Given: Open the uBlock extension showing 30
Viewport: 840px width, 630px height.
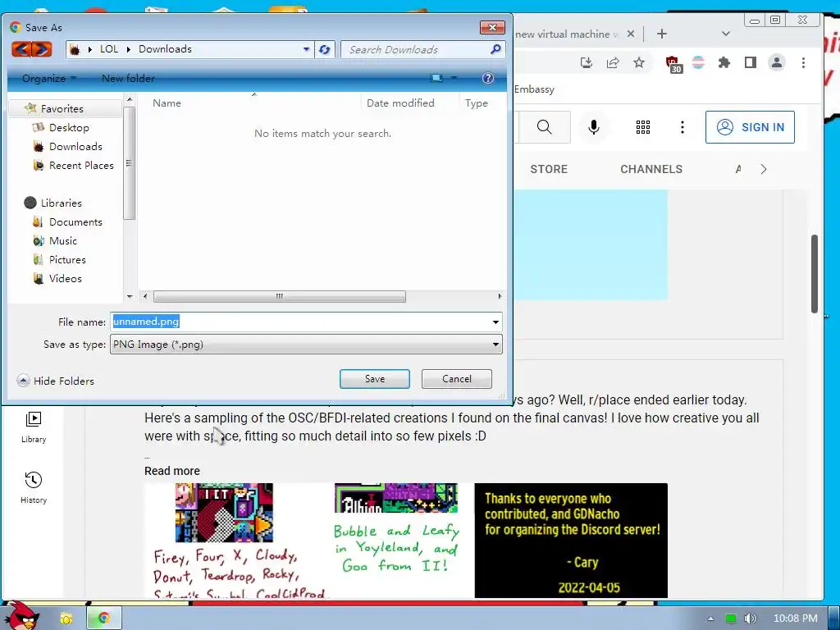Looking at the screenshot, I should tap(673, 64).
